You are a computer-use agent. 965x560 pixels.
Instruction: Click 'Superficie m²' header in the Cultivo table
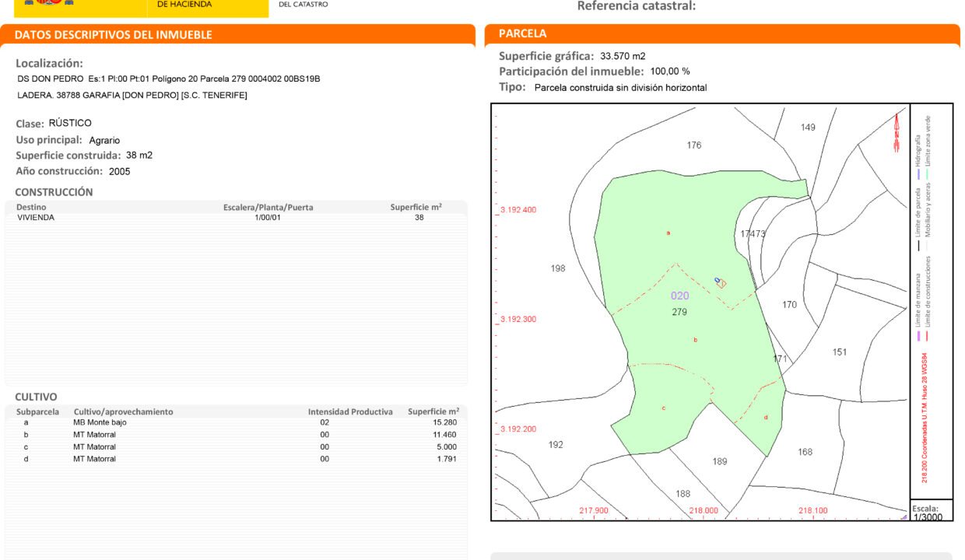433,411
